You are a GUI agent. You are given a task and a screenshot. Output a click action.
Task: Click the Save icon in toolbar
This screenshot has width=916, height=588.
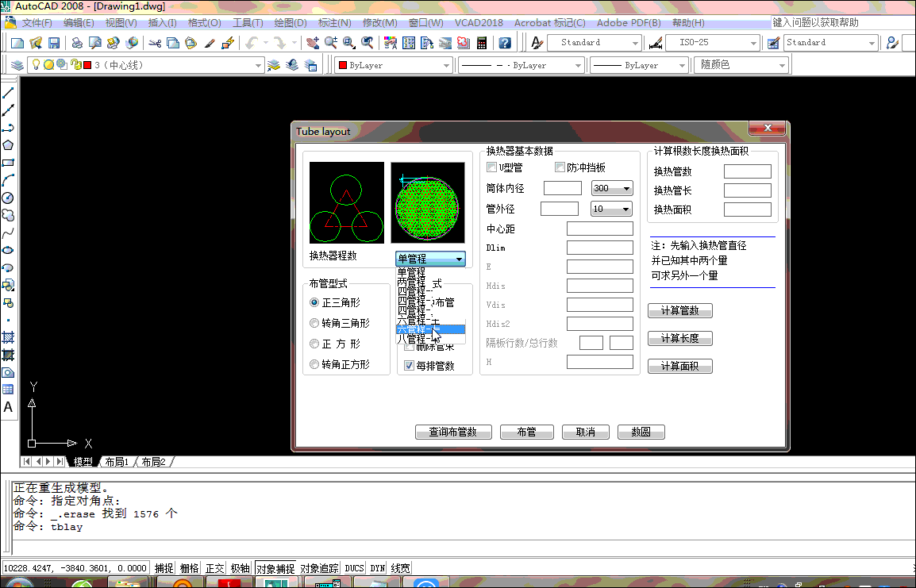(54, 43)
